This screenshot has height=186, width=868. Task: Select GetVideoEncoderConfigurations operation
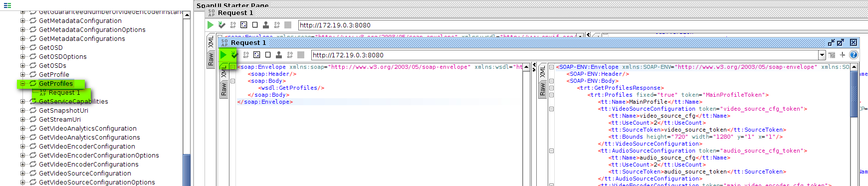tap(89, 165)
